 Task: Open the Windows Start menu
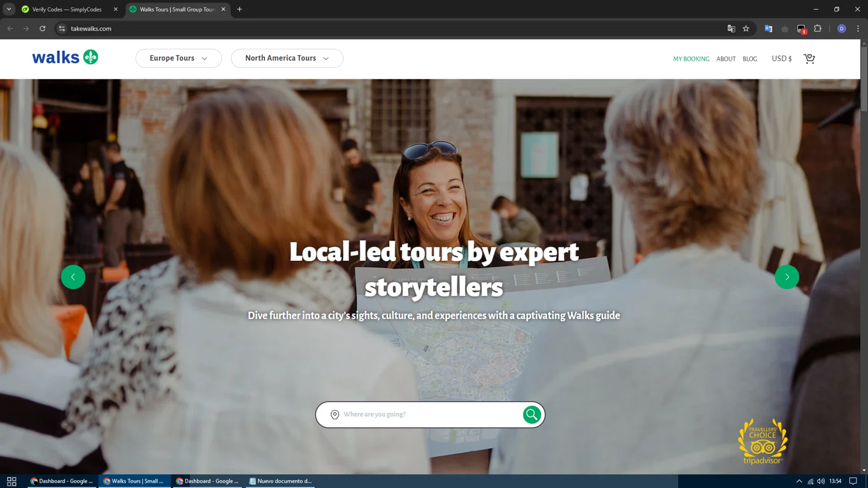12,481
